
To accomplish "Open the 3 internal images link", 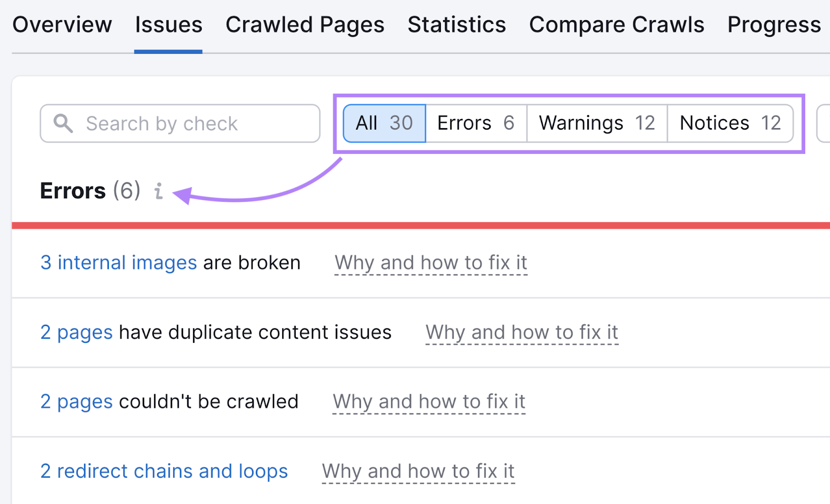I will 118,262.
